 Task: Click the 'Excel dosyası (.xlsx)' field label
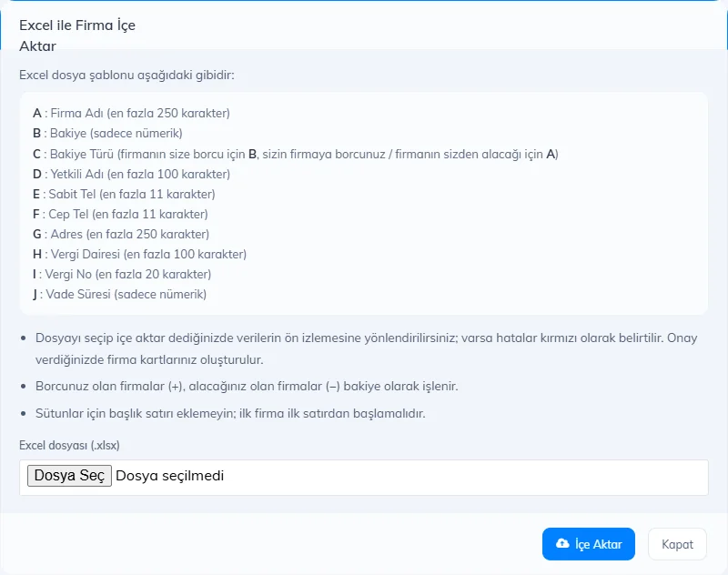69,445
